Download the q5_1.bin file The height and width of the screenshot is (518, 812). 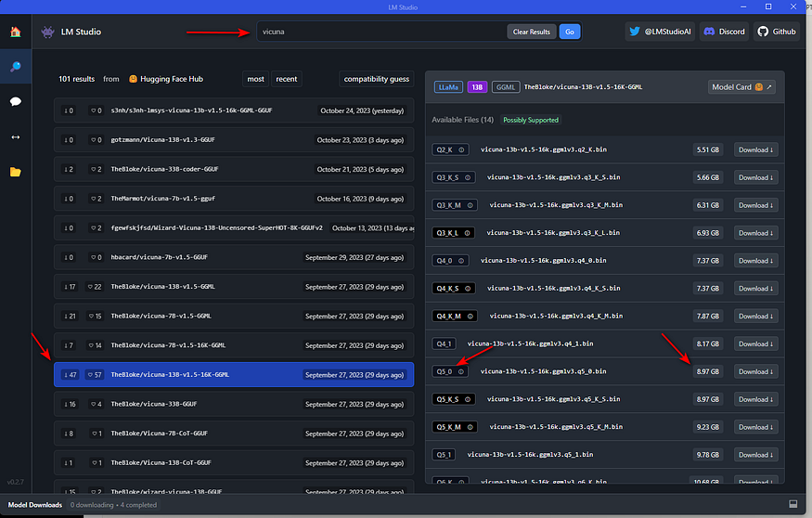click(x=755, y=455)
